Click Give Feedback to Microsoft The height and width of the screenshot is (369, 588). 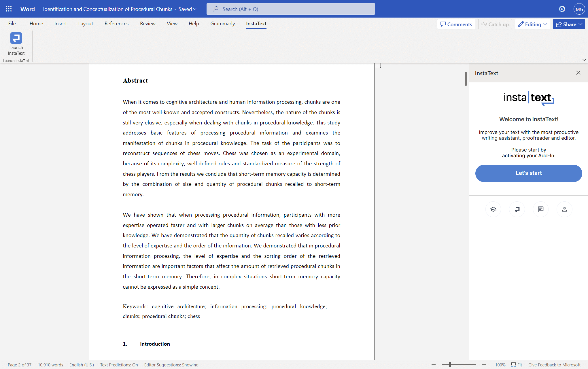554,365
